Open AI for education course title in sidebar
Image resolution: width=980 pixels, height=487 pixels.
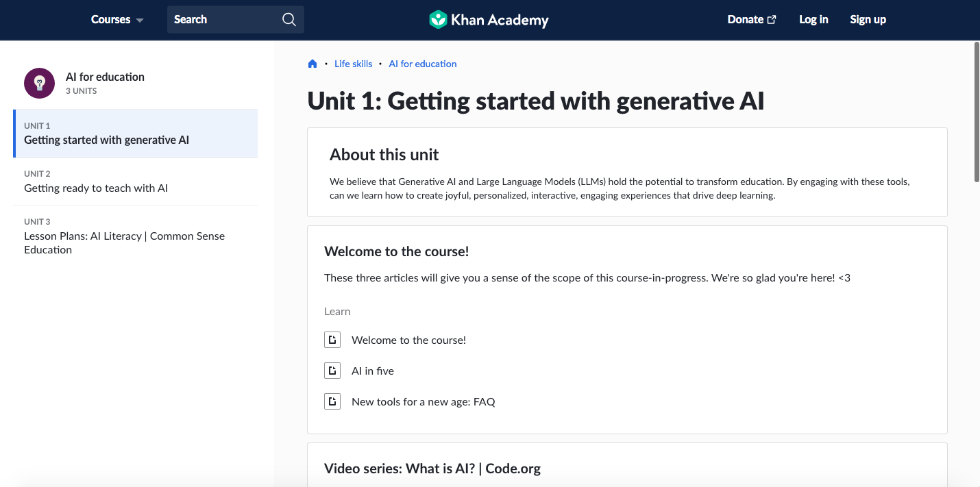click(x=105, y=77)
